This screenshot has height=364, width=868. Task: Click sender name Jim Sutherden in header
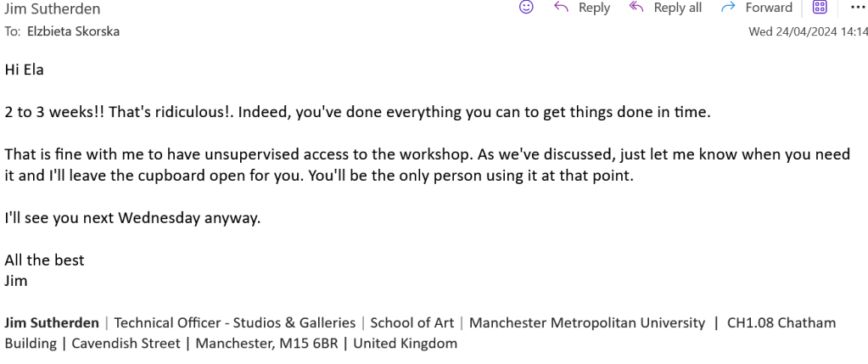pyautogui.click(x=53, y=9)
